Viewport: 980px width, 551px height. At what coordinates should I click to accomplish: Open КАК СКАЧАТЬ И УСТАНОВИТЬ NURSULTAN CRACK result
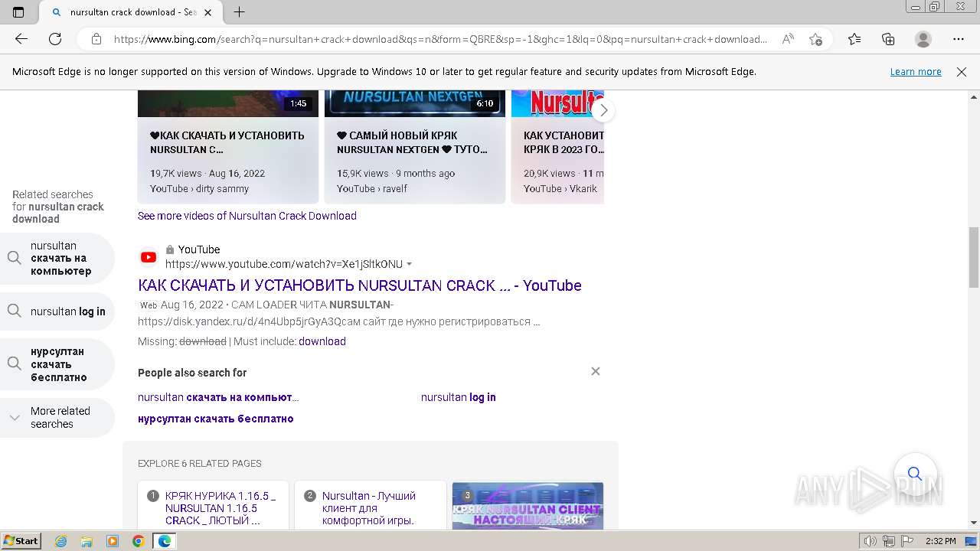(x=360, y=285)
